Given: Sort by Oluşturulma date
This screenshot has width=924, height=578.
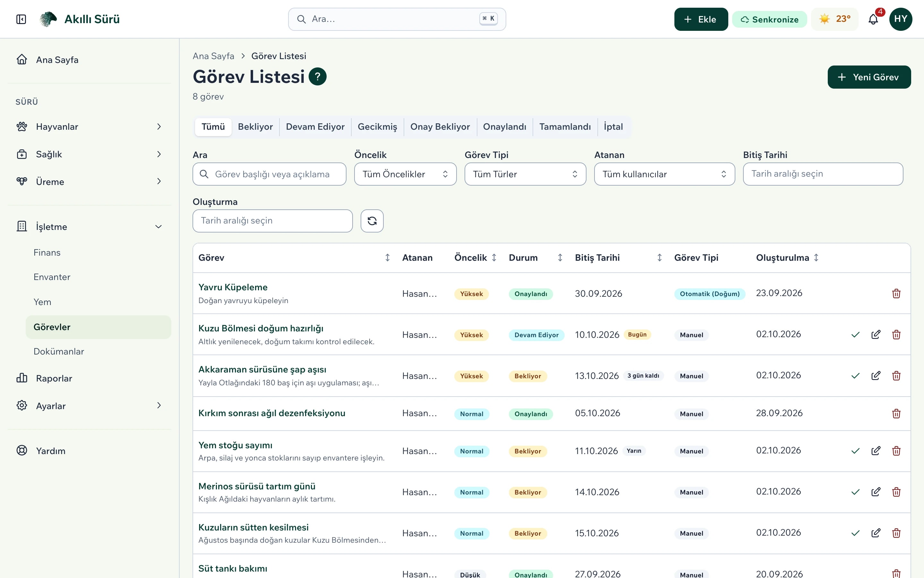Looking at the screenshot, I should click(816, 258).
